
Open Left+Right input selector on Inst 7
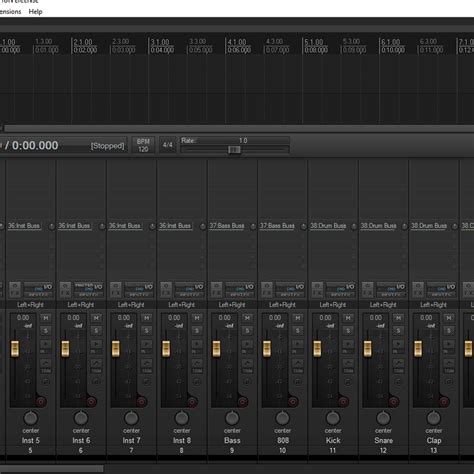(x=131, y=305)
